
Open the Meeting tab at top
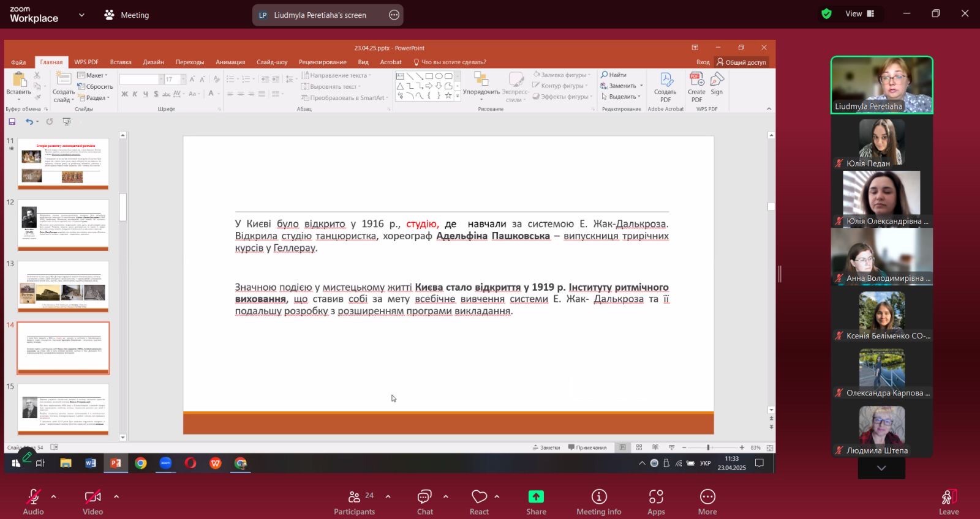(x=127, y=15)
